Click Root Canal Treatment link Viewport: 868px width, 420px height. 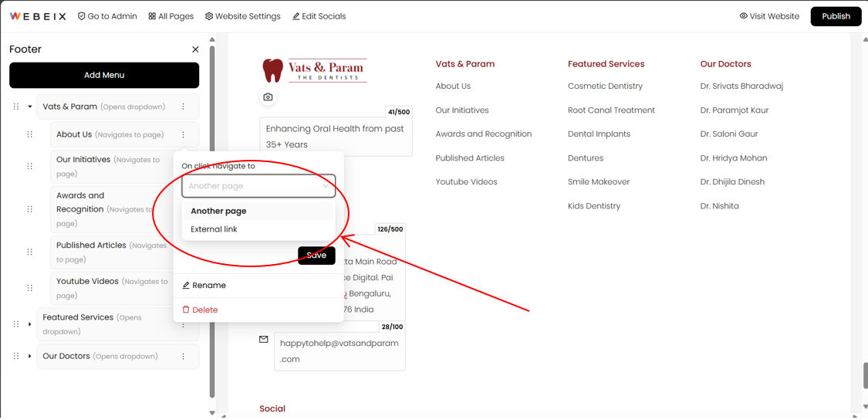(612, 110)
